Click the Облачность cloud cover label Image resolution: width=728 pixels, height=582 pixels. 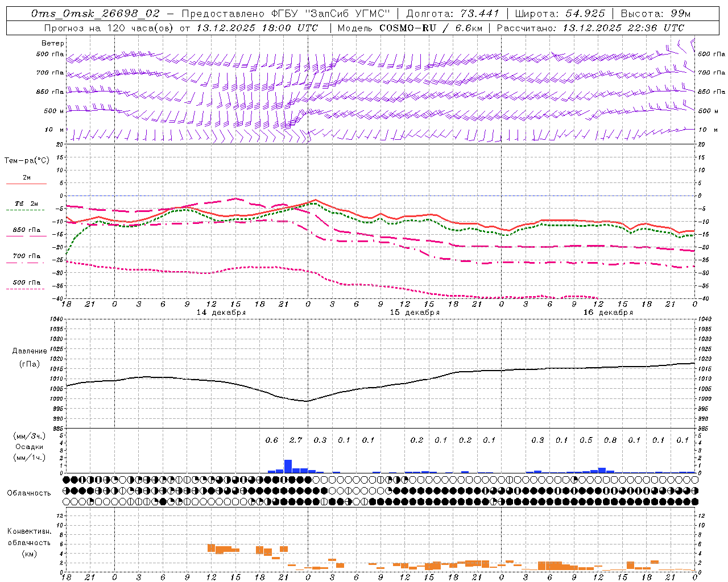tap(29, 493)
